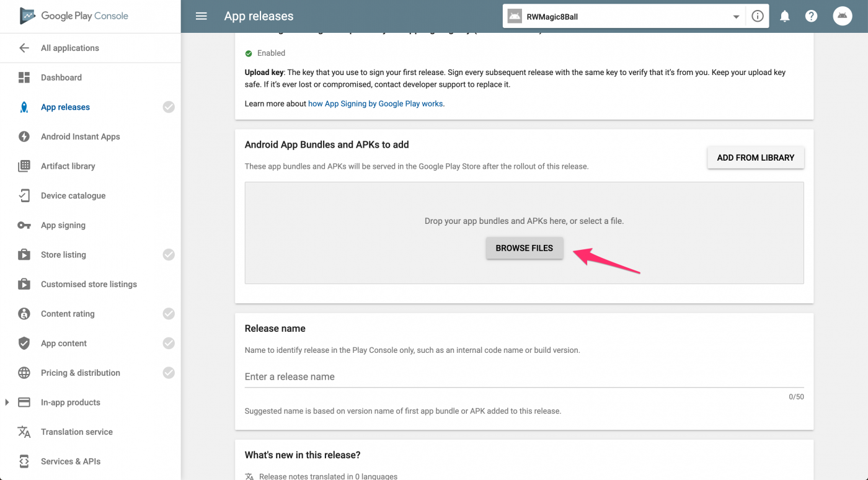Click the BROWSE FILES button
Image resolution: width=868 pixels, height=480 pixels.
click(x=524, y=248)
